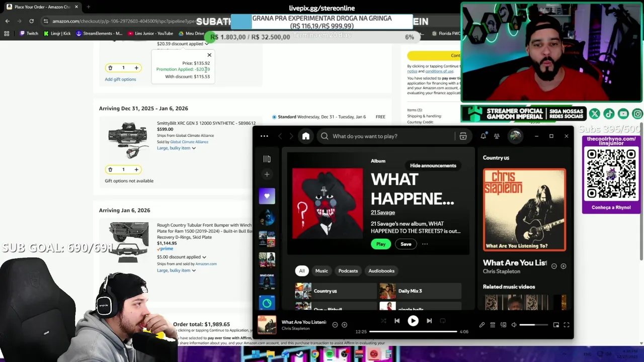Open lyrics microphone icon in Spotify
This screenshot has width=644, height=362.
point(481,325)
